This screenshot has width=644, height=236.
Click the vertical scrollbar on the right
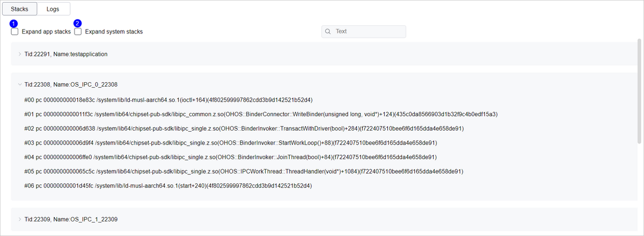[638, 91]
